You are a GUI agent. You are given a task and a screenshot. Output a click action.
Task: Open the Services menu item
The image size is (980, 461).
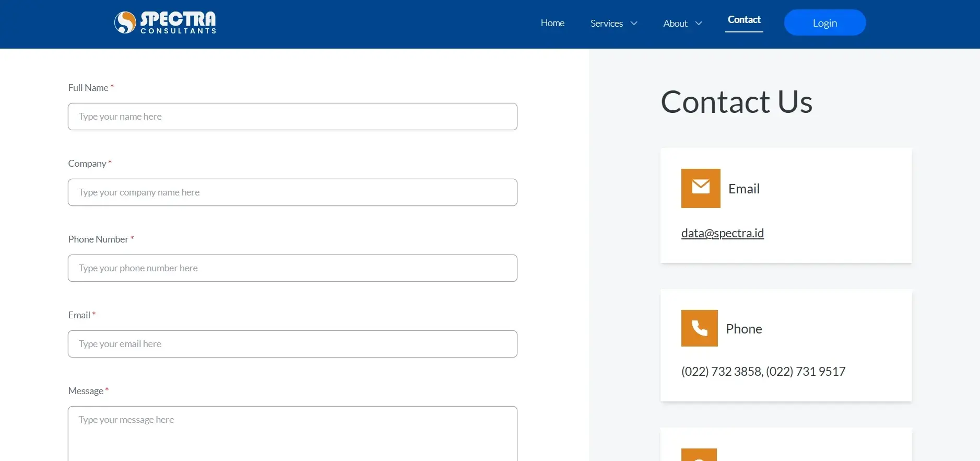pyautogui.click(x=607, y=24)
